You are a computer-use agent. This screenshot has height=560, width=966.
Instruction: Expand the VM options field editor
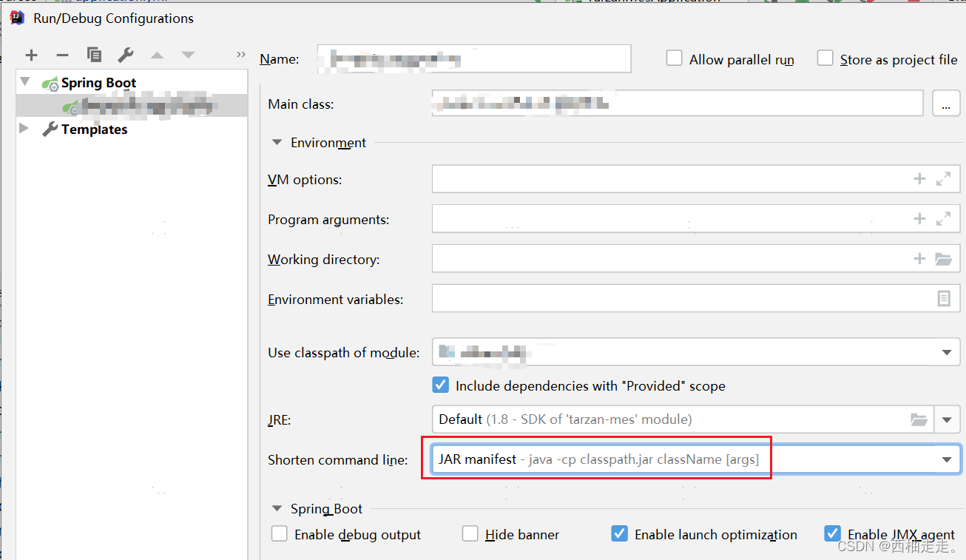tap(944, 178)
